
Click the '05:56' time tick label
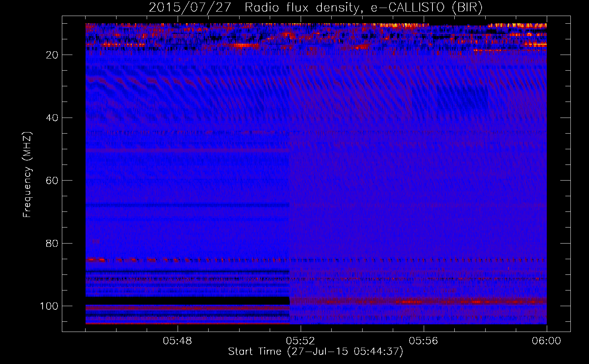(423, 341)
